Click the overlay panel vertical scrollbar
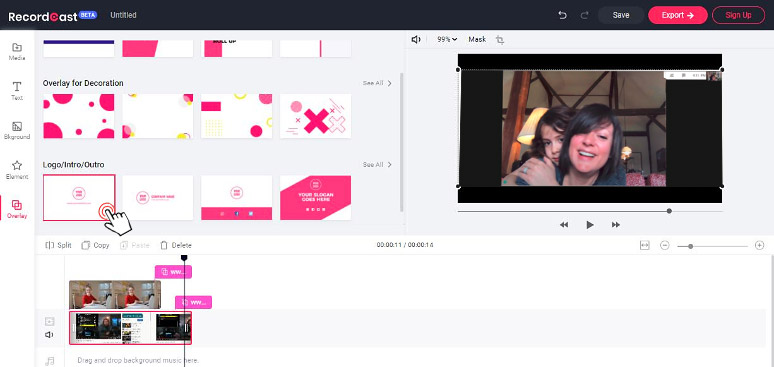This screenshot has height=367, width=774. [401, 142]
